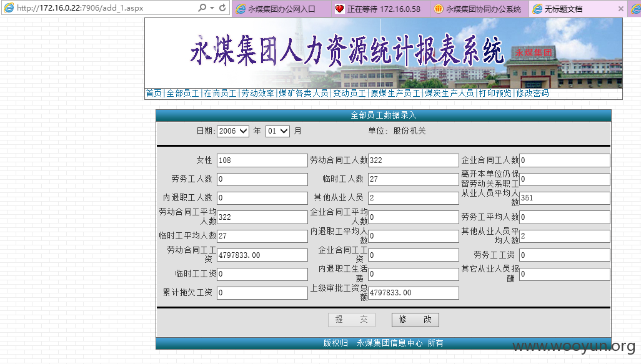Click the 累计拖欠工资 input field

click(x=262, y=292)
